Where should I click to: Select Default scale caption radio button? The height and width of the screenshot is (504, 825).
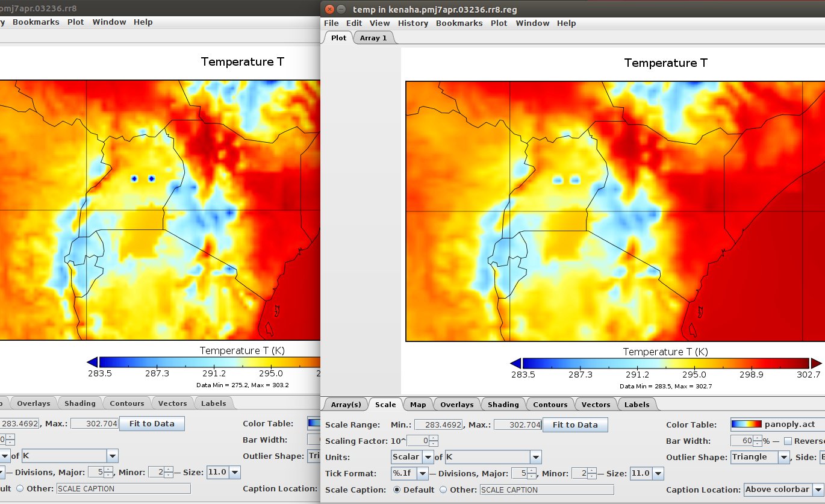coord(397,490)
